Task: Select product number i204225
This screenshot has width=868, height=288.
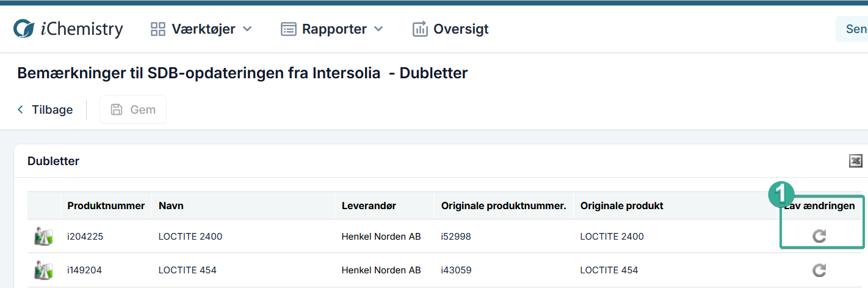Action: 85,237
